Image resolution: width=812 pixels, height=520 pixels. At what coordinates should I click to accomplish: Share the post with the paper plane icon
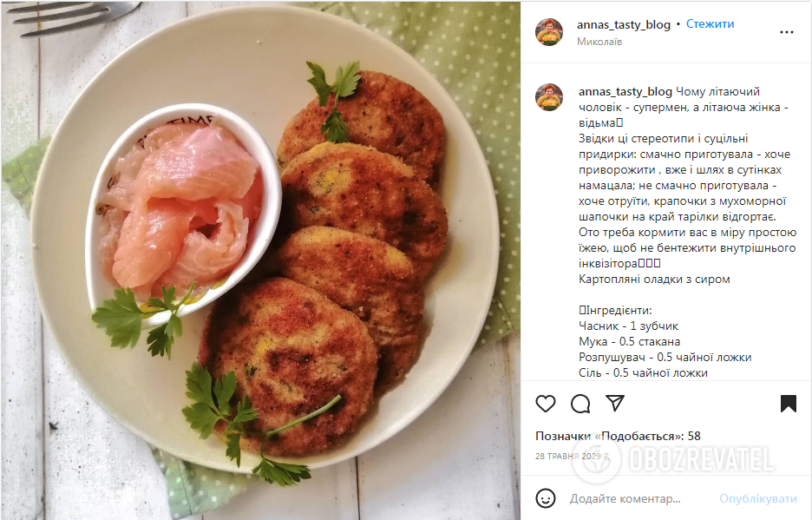615,403
